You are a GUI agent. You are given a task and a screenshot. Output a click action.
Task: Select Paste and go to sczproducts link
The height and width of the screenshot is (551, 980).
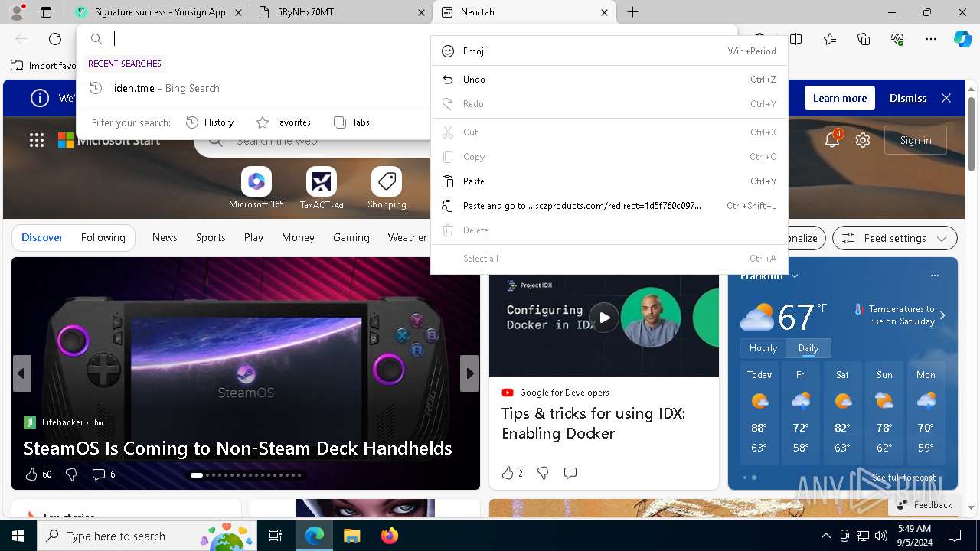(x=609, y=206)
